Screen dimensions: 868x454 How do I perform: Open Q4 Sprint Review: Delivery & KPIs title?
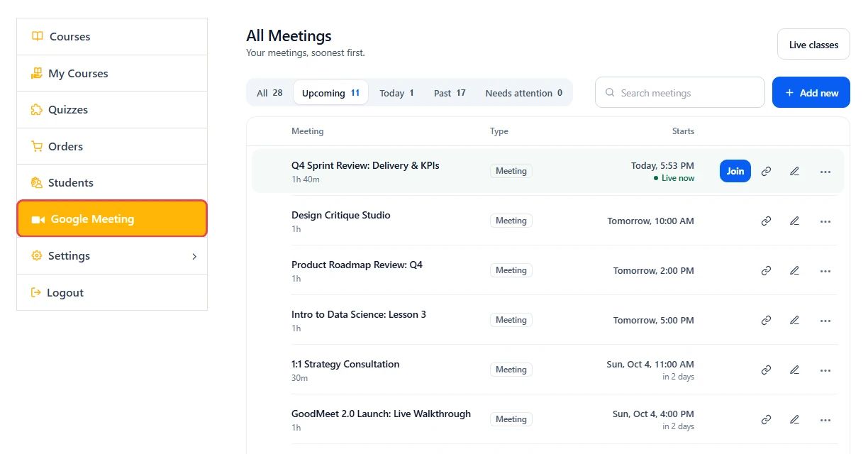365,165
